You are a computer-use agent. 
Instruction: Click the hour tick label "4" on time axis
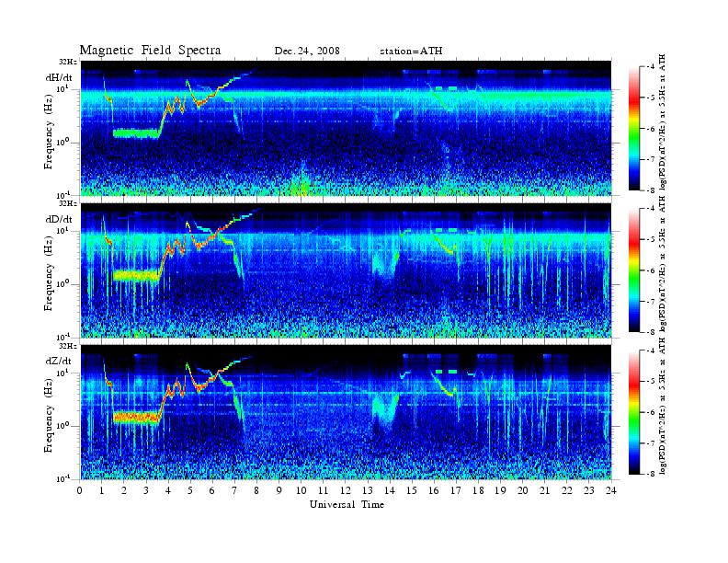coord(168,490)
